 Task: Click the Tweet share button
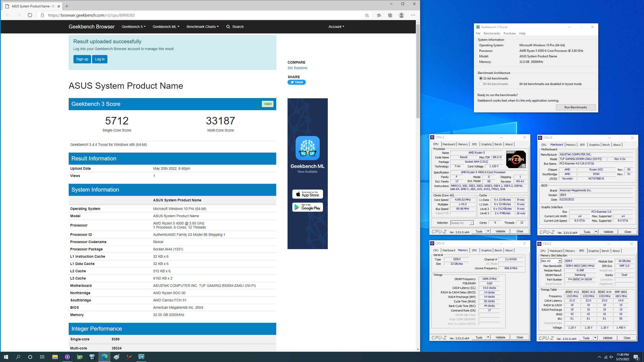coord(297,82)
